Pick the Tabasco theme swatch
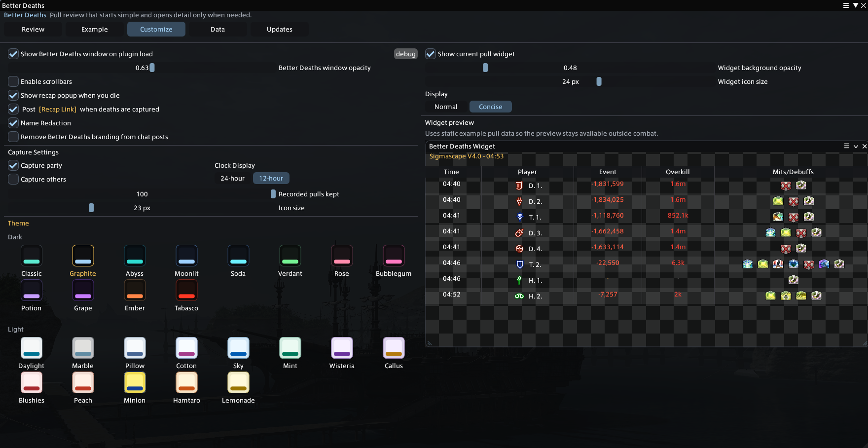Screen dimensions: 868x448 point(186,290)
